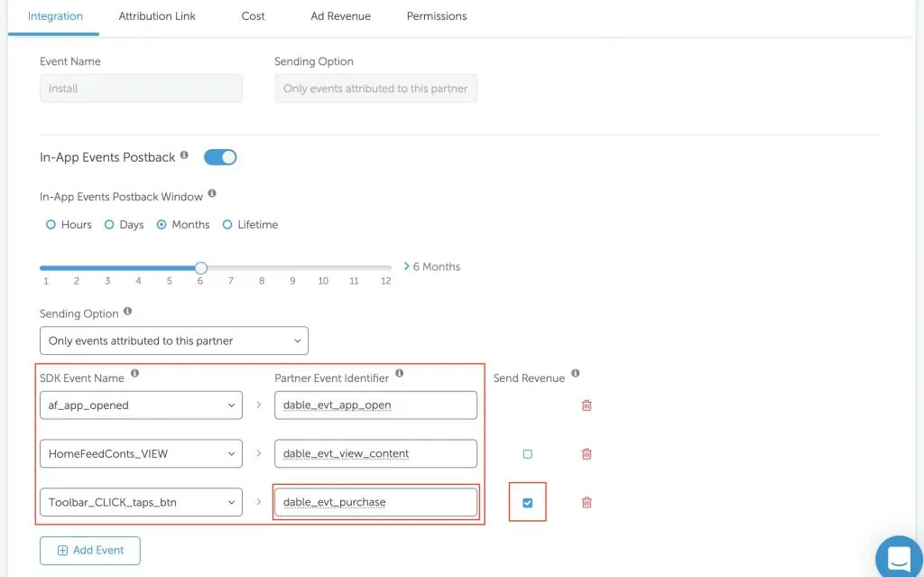Switch to the Attribution Link tab

pyautogui.click(x=157, y=16)
